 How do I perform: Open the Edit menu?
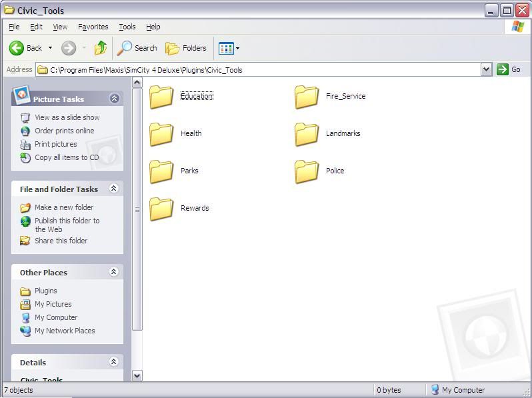pyautogui.click(x=36, y=27)
